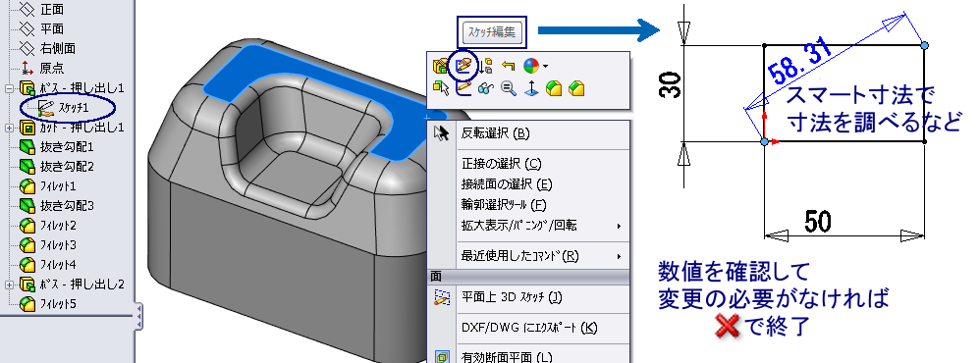
Task: Click the normal-to view arrow icon
Action: click(531, 88)
